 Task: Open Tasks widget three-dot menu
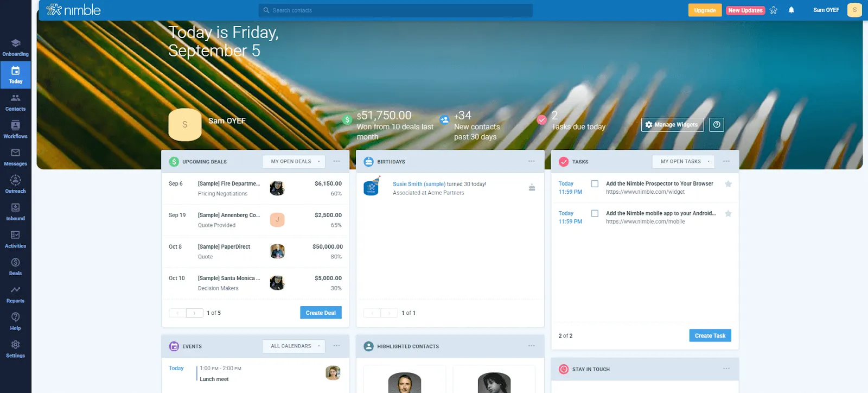(x=726, y=161)
